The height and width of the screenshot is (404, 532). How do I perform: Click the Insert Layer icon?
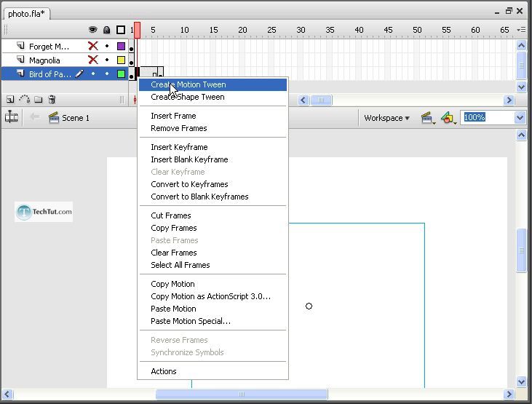pos(10,99)
